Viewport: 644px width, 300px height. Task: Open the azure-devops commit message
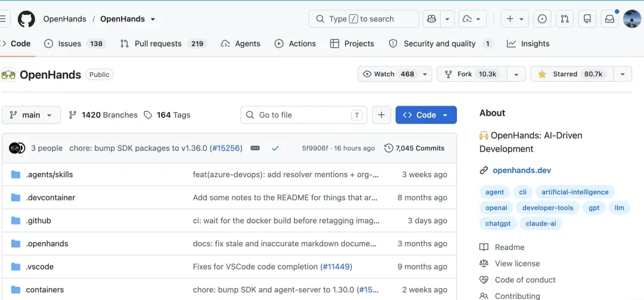tap(286, 175)
